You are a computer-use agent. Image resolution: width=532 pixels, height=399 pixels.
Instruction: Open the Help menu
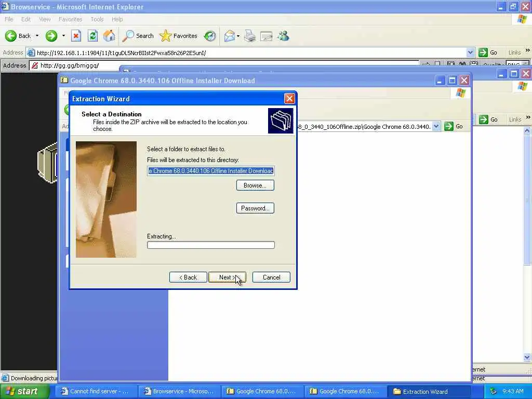pos(117,19)
